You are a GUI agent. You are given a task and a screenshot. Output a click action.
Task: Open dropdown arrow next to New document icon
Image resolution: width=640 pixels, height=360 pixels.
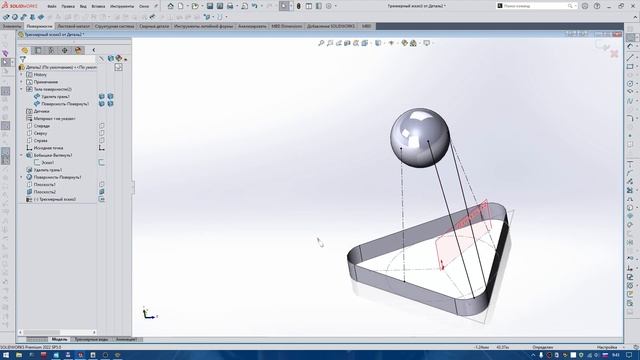(187, 6)
